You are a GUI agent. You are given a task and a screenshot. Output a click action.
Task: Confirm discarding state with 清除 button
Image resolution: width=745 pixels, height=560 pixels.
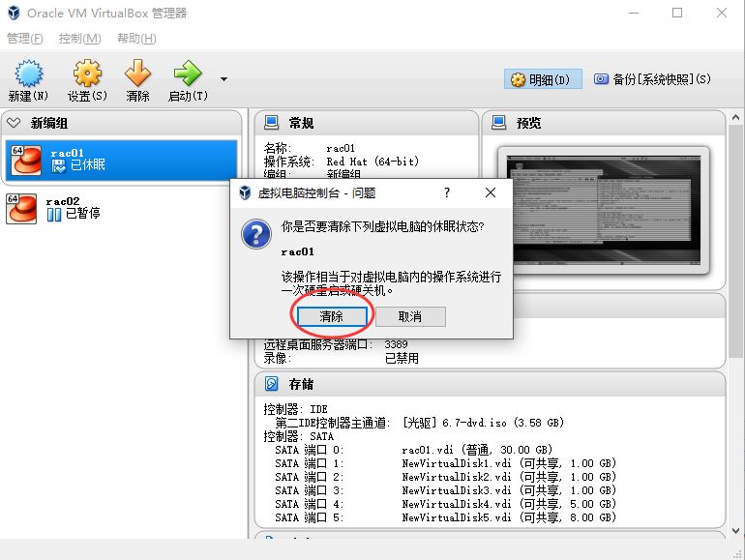(332, 317)
